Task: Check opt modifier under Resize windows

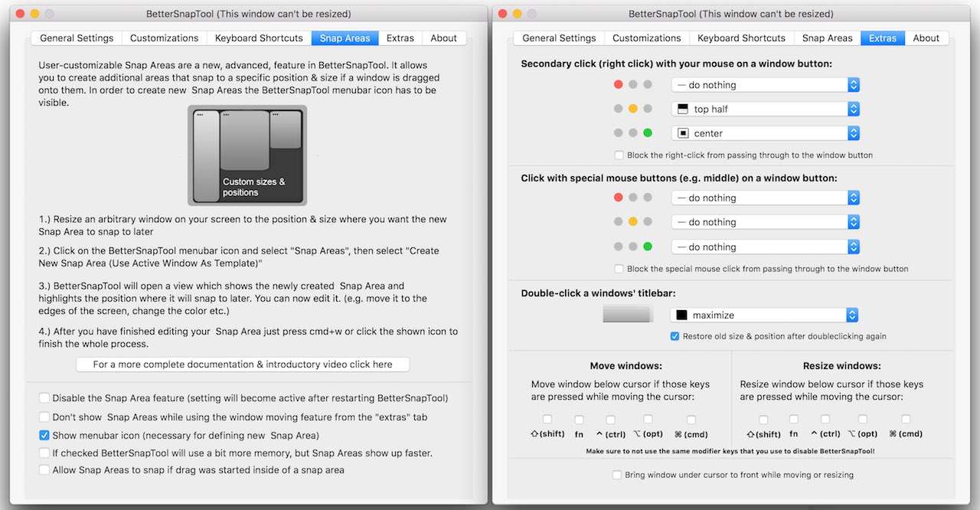Action: (x=862, y=420)
